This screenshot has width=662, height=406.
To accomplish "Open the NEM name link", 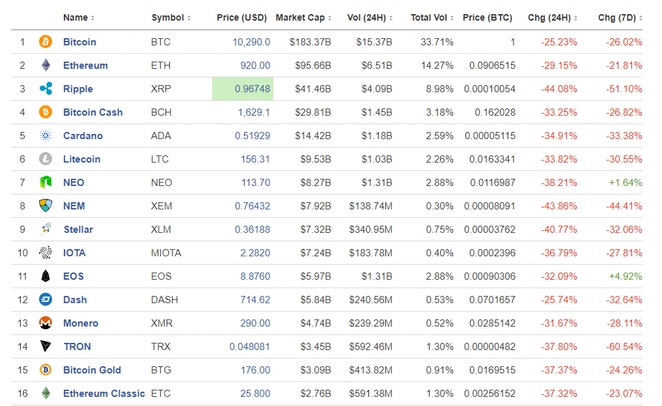I will (x=74, y=206).
